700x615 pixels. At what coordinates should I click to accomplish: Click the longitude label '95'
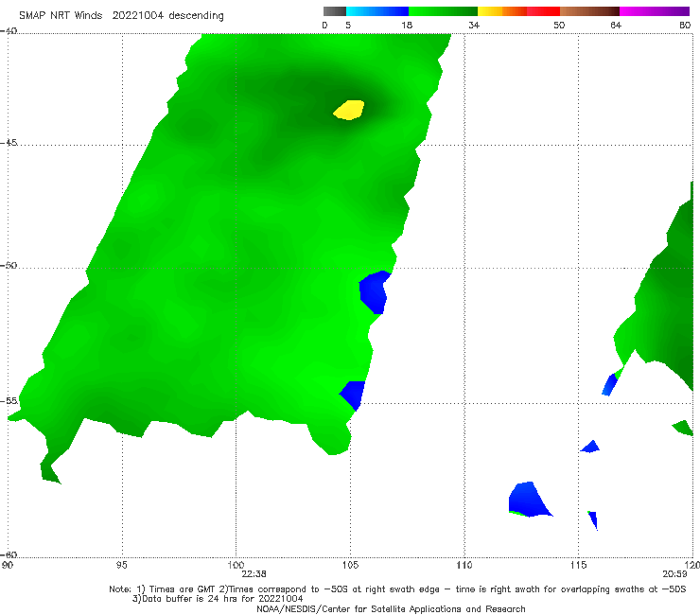[121, 566]
